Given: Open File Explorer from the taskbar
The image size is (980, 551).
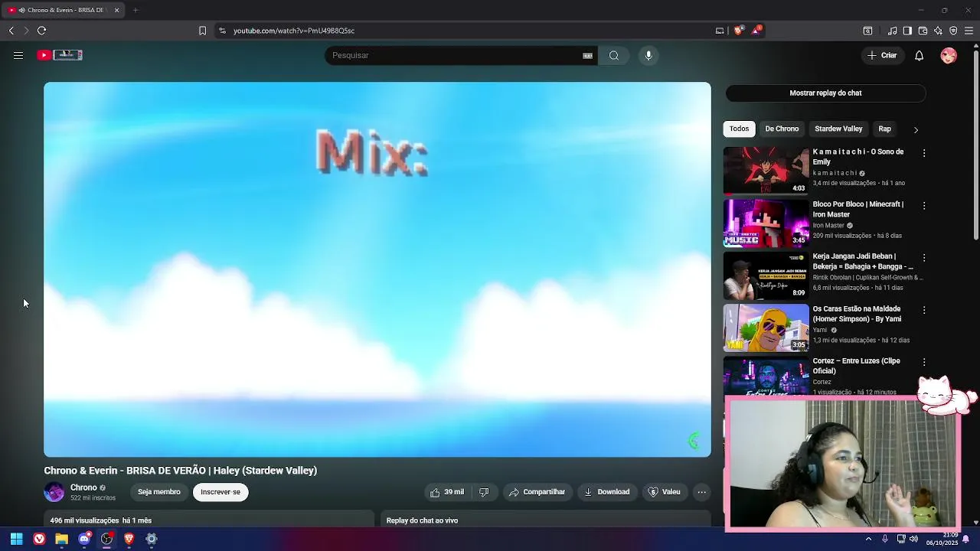Looking at the screenshot, I should point(61,539).
